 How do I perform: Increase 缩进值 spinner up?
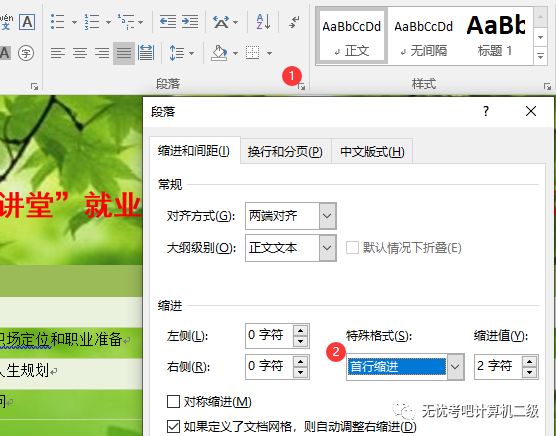coord(530,361)
